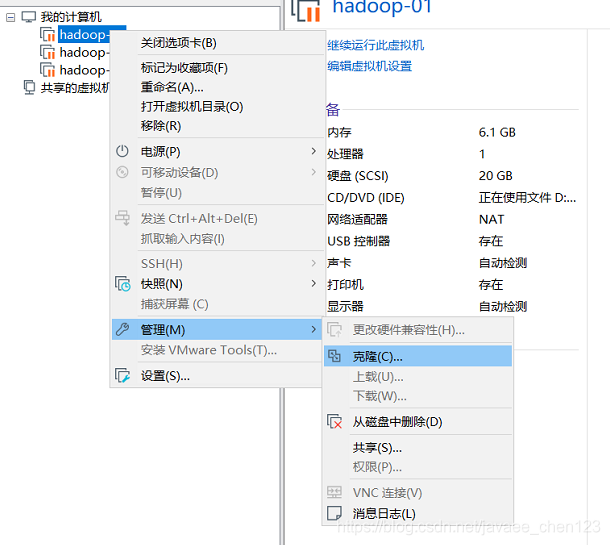Viewport: 610px width, 545px height.
Task: Choose 移除(R) from the menu
Action: pos(161,126)
